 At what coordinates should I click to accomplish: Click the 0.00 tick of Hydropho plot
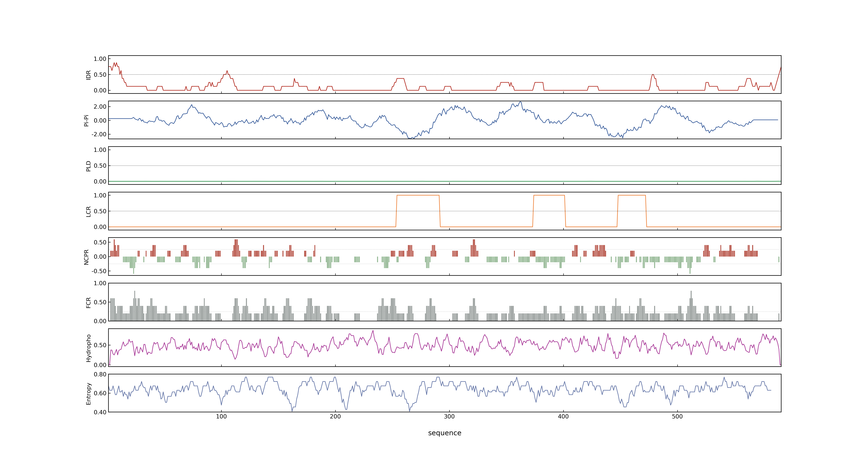[x=100, y=365]
